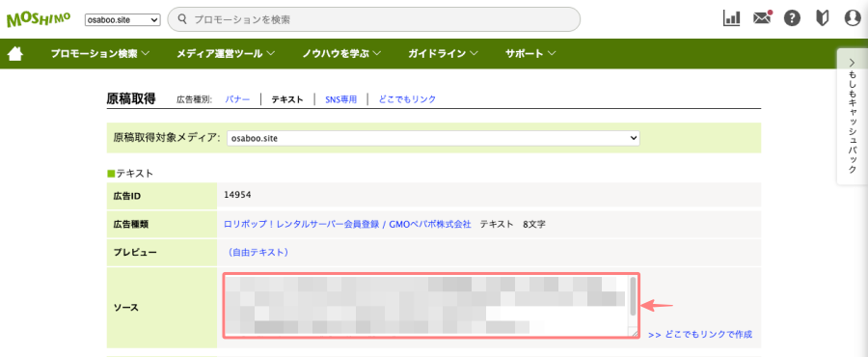Select the テキスト ad type tab

pos(287,99)
